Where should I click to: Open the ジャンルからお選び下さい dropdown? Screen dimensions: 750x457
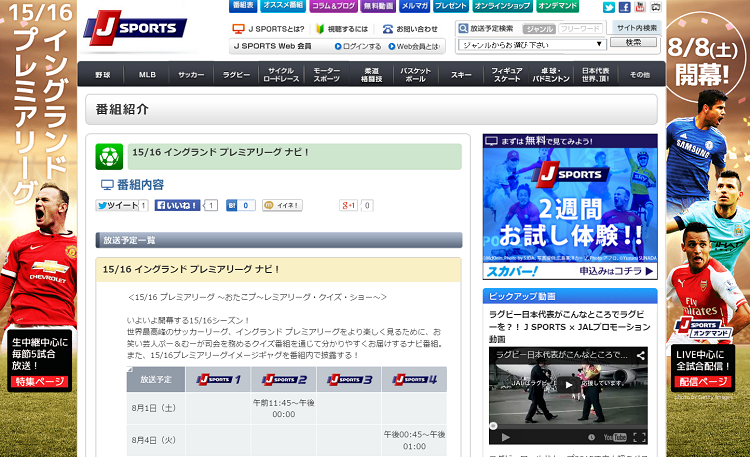coord(531,45)
